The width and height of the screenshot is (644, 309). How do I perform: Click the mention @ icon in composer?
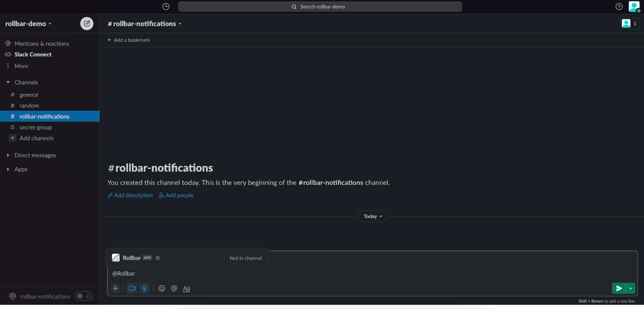point(174,288)
